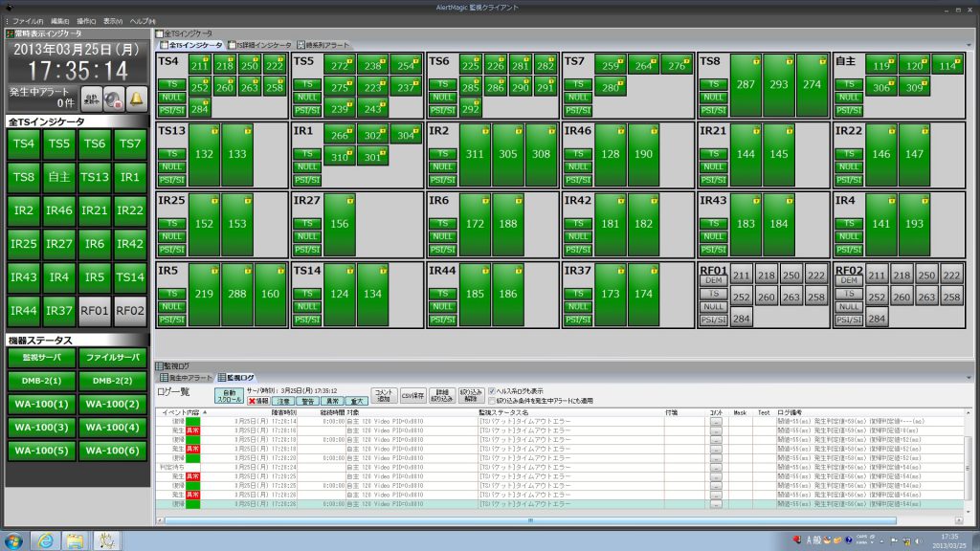Enable 絞り込み条件を発生中アラートにも適用 checkbox
This screenshot has width=980, height=551.
click(492, 401)
